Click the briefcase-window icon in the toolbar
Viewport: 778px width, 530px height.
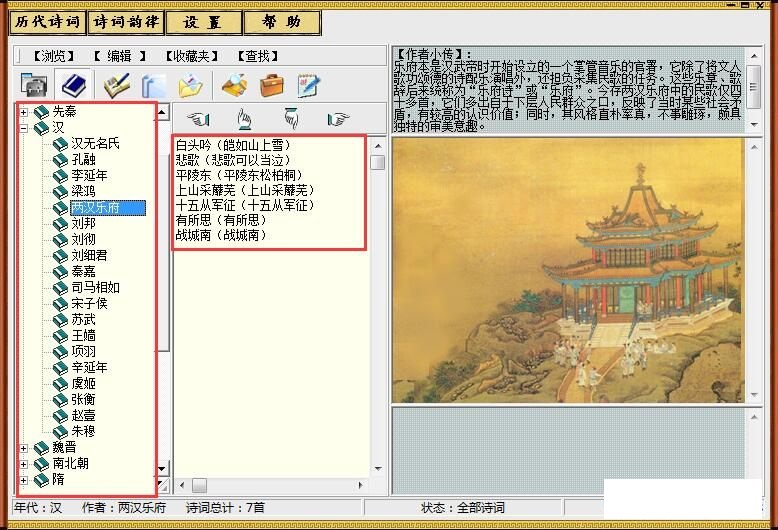(34, 85)
